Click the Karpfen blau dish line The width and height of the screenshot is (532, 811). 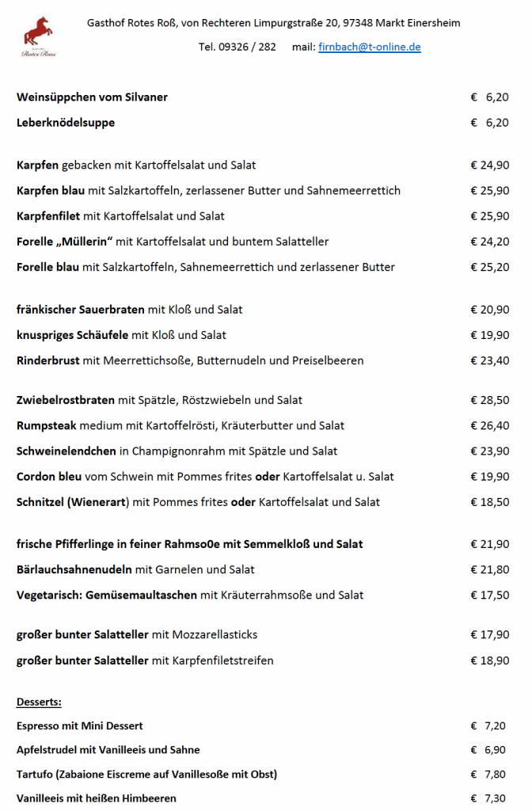point(208,190)
